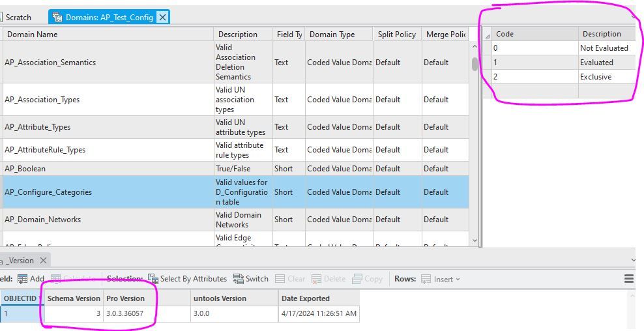Add a new field with Add icon

coord(31,279)
